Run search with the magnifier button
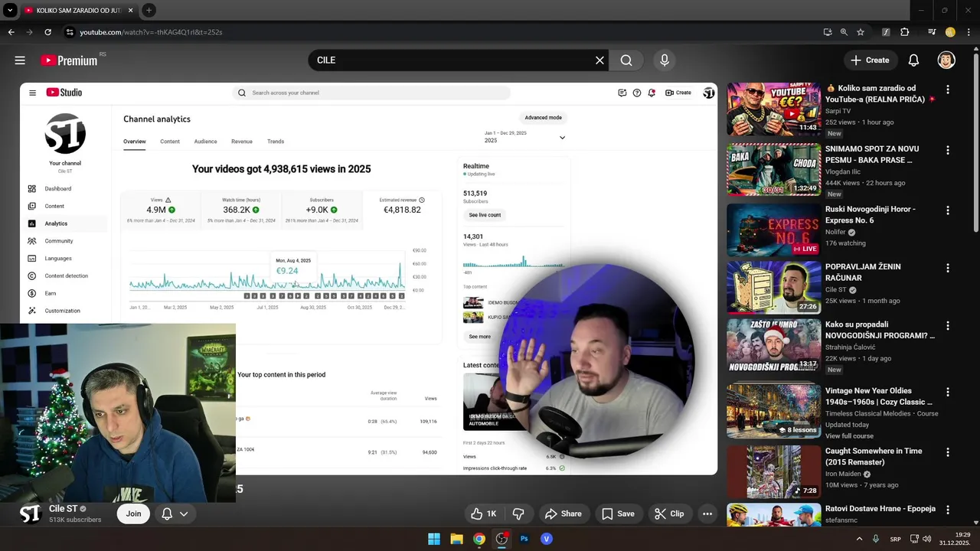The height and width of the screenshot is (551, 980). 626,60
